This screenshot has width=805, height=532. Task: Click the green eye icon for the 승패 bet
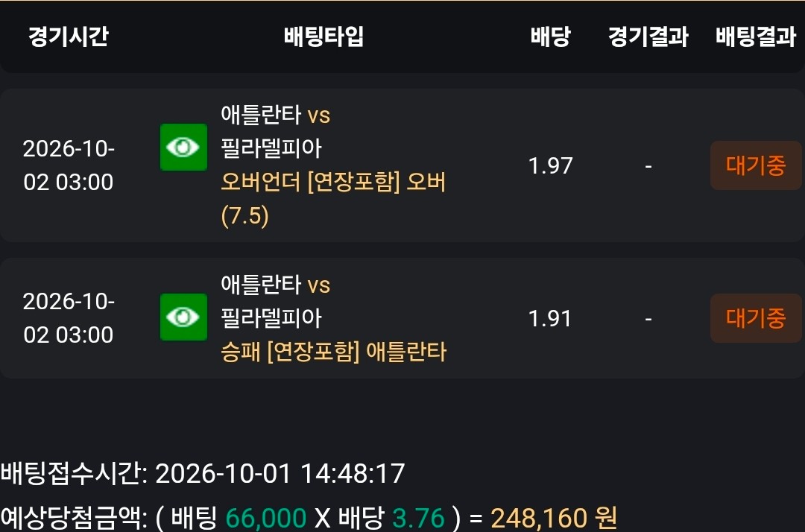(183, 317)
